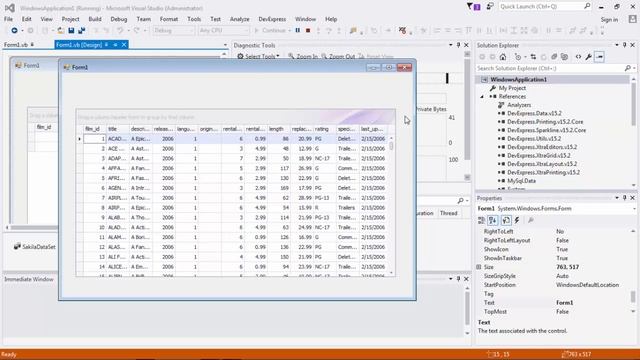This screenshot has width=640, height=360.
Task: Pause debugging with Break All button
Action: tap(298, 31)
